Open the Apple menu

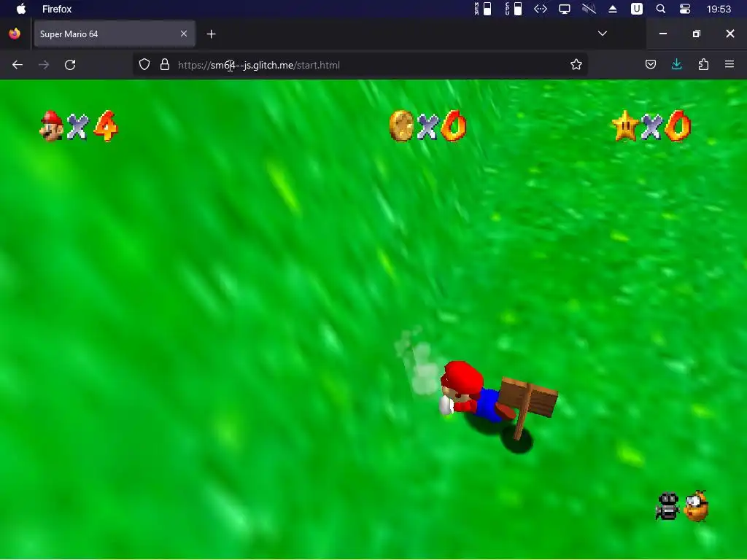point(21,9)
